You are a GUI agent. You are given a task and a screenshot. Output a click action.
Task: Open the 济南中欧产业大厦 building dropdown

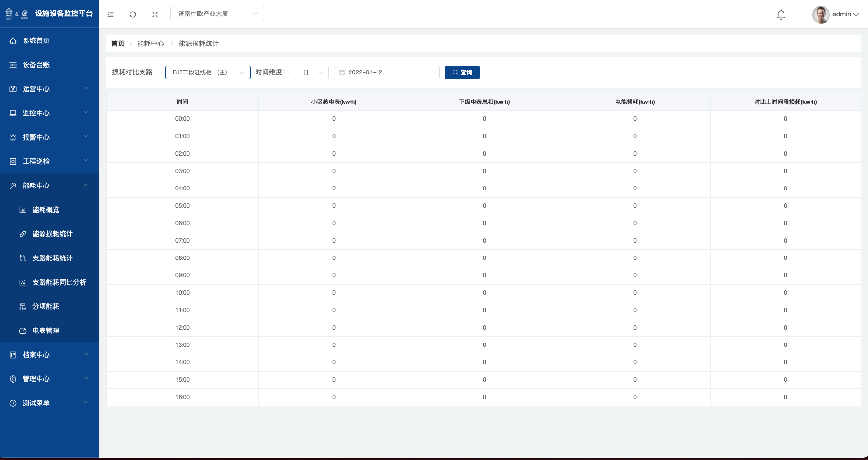coord(217,14)
